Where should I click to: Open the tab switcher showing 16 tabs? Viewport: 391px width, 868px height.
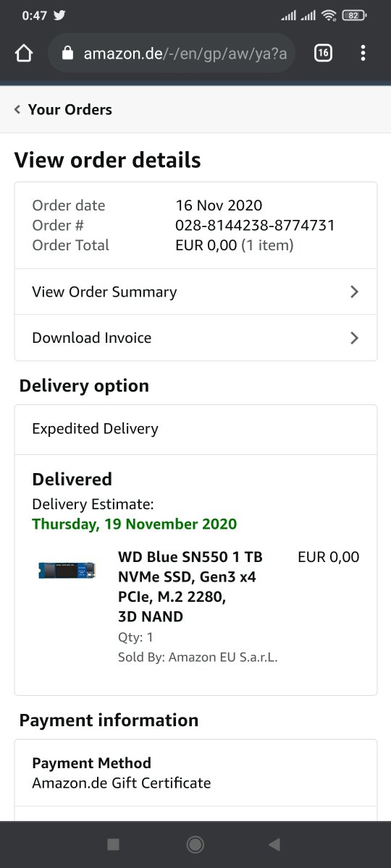coord(323,53)
